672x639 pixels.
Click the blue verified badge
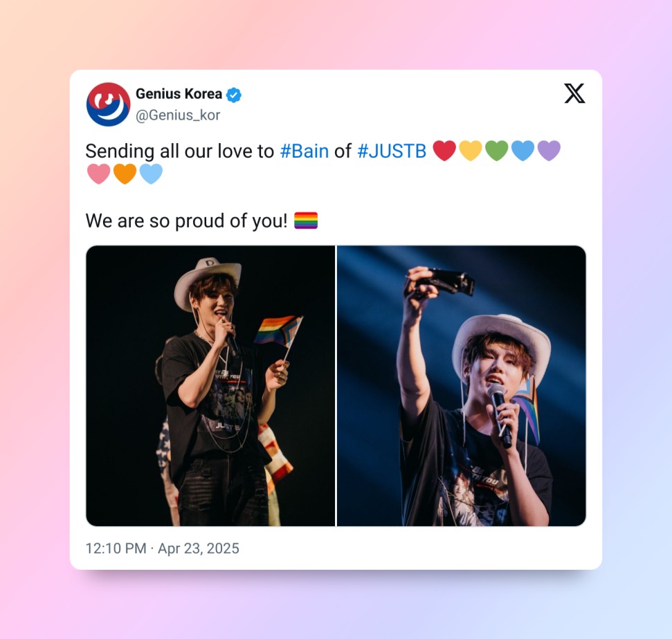click(x=233, y=95)
